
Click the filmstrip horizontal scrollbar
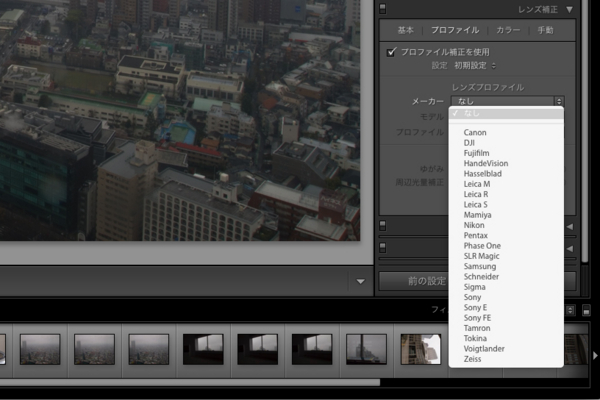[190, 382]
